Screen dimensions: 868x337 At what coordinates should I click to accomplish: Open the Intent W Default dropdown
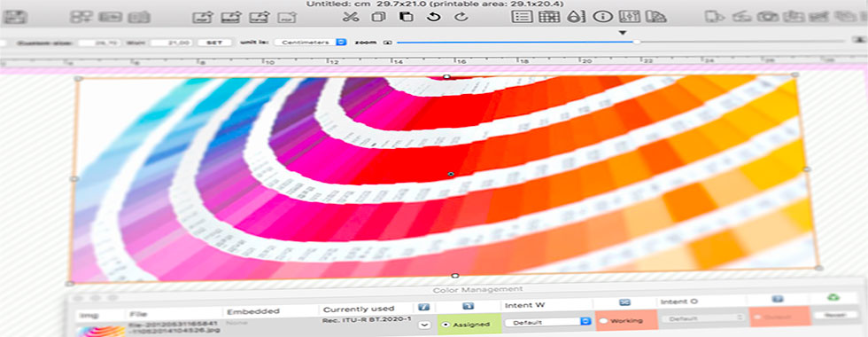click(x=547, y=322)
